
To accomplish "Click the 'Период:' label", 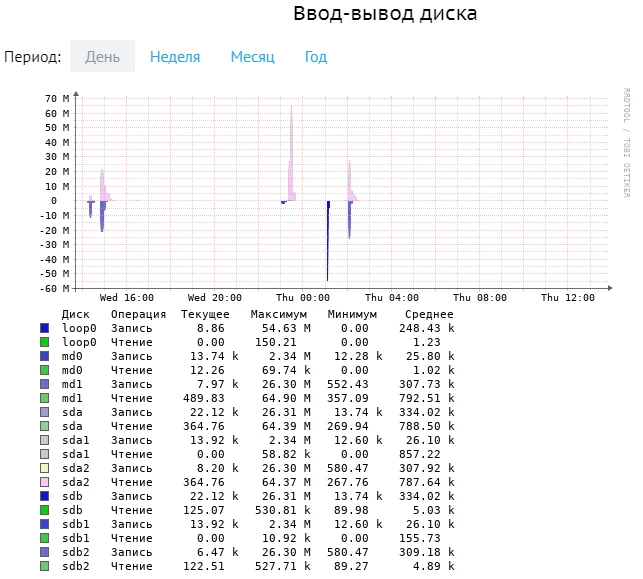I will (32, 57).
